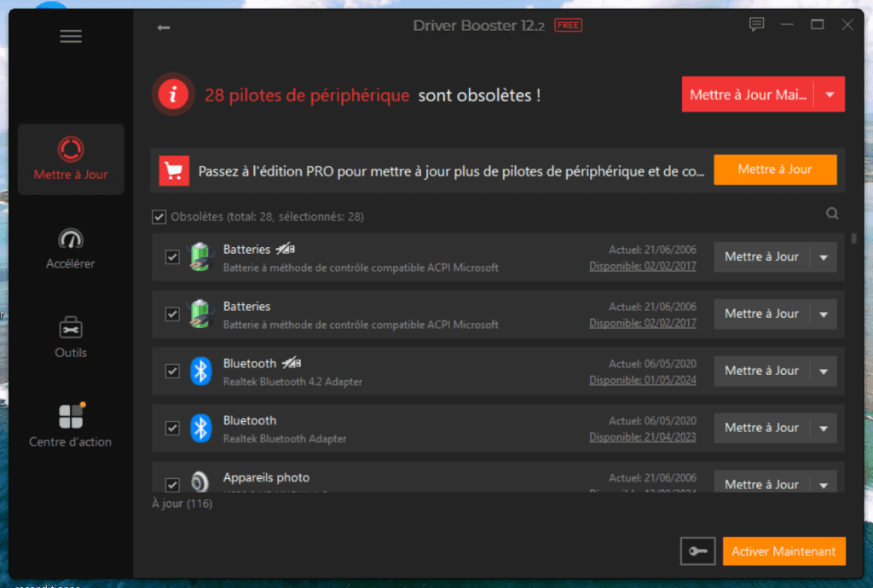Click the red warning info icon
This screenshot has height=588, width=873.
tap(172, 95)
